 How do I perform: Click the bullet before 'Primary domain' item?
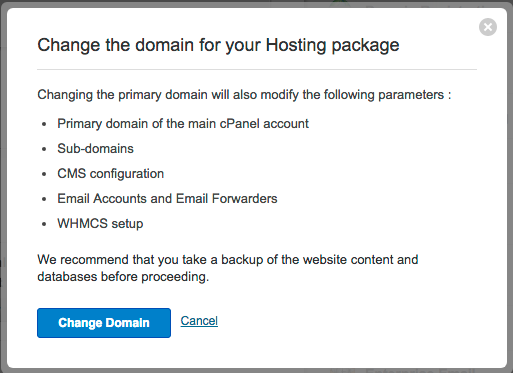[44, 124]
